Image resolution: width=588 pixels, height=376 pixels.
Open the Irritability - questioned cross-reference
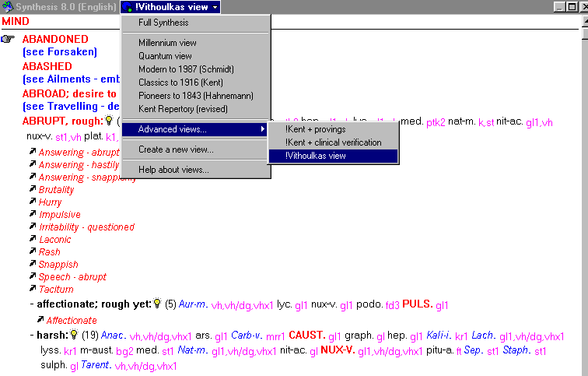point(86,227)
